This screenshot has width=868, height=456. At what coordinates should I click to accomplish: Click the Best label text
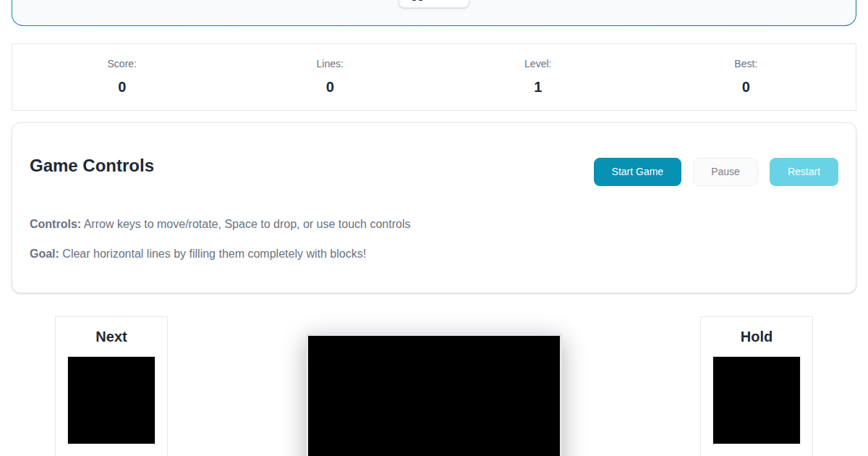point(746,64)
